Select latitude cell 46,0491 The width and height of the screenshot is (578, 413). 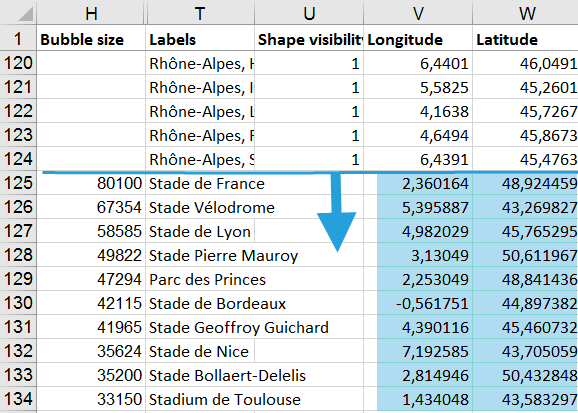point(526,63)
